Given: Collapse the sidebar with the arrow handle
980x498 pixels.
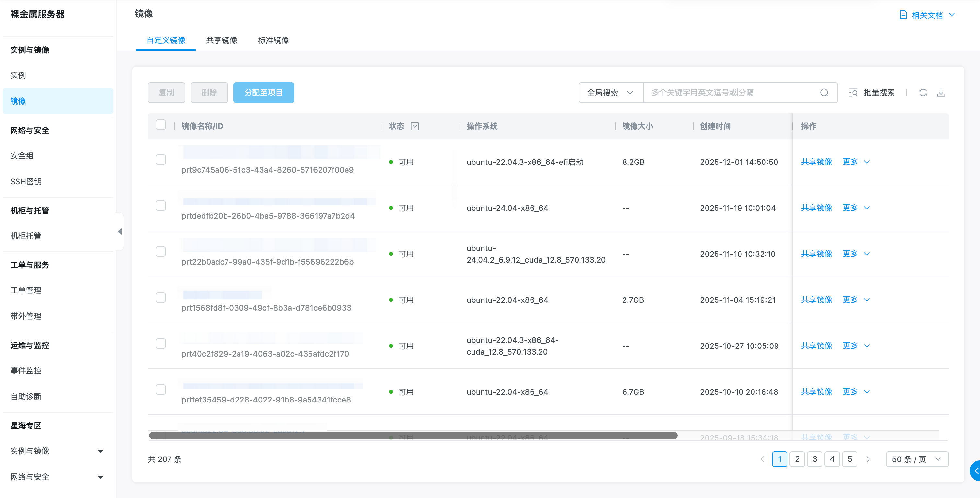Looking at the screenshot, I should point(120,232).
